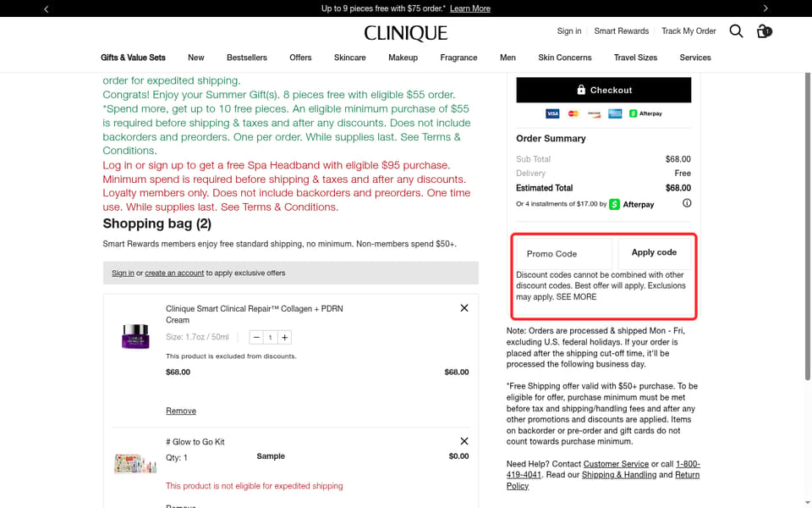
Task: Open Men menu
Action: pos(507,58)
